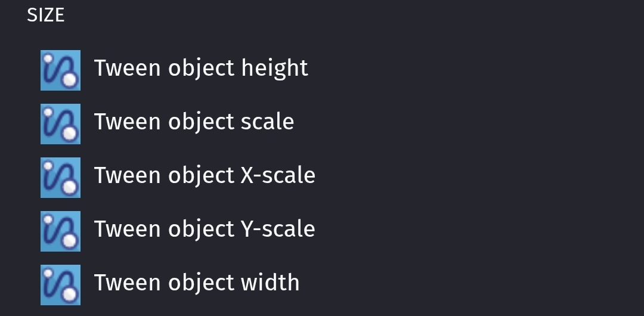644x316 pixels.
Task: Click the Tween object scale icon
Action: pyautogui.click(x=60, y=124)
